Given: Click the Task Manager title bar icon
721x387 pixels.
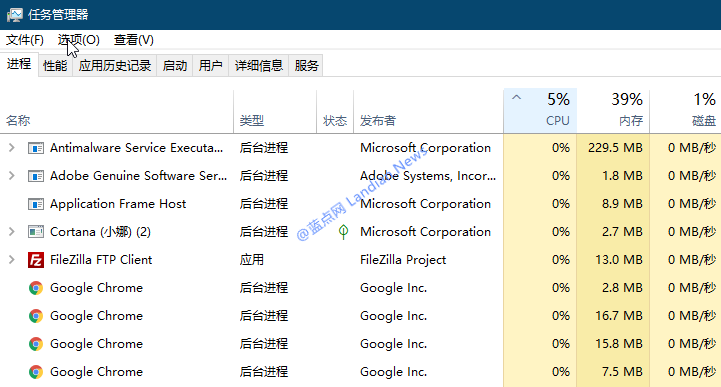Looking at the screenshot, I should click(14, 15).
